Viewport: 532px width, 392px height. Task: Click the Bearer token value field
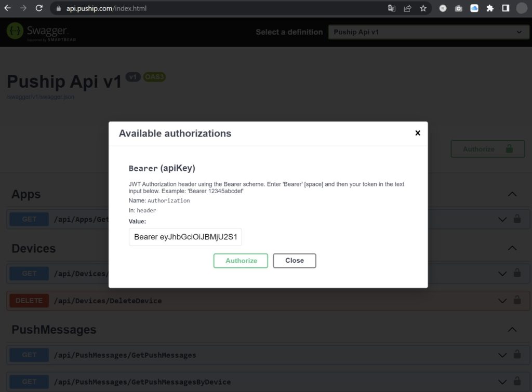tap(185, 237)
